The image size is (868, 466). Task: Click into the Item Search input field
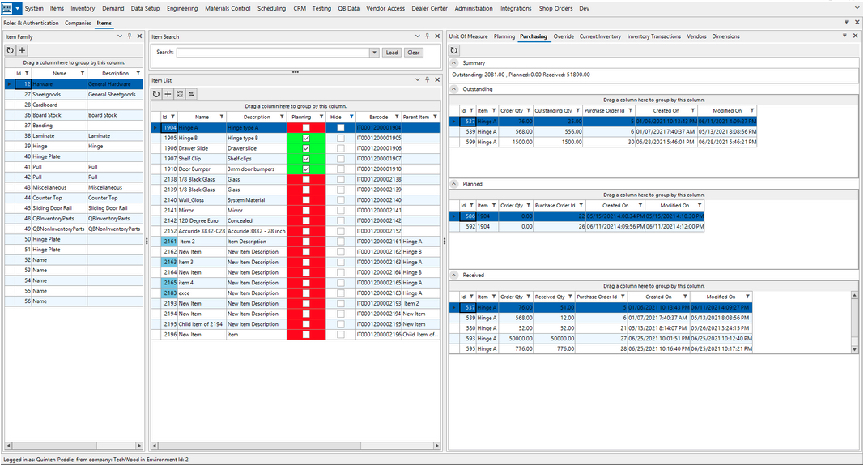274,53
